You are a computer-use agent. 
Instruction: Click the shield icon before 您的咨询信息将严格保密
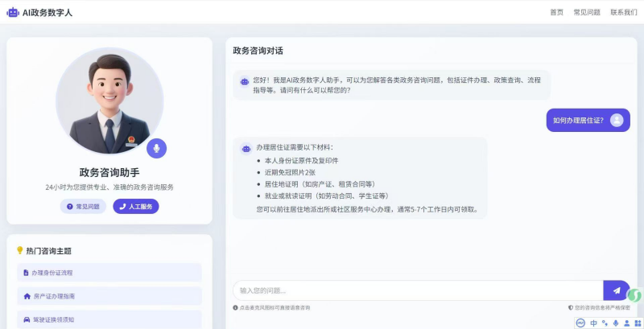click(x=571, y=307)
